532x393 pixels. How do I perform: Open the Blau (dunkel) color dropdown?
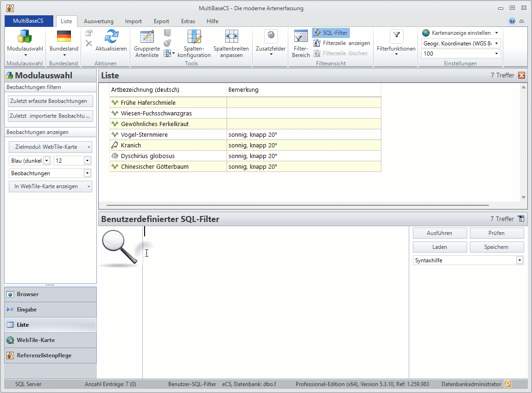click(46, 161)
